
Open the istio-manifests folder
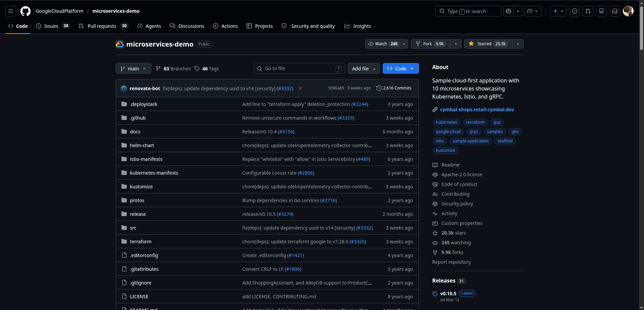click(x=146, y=159)
